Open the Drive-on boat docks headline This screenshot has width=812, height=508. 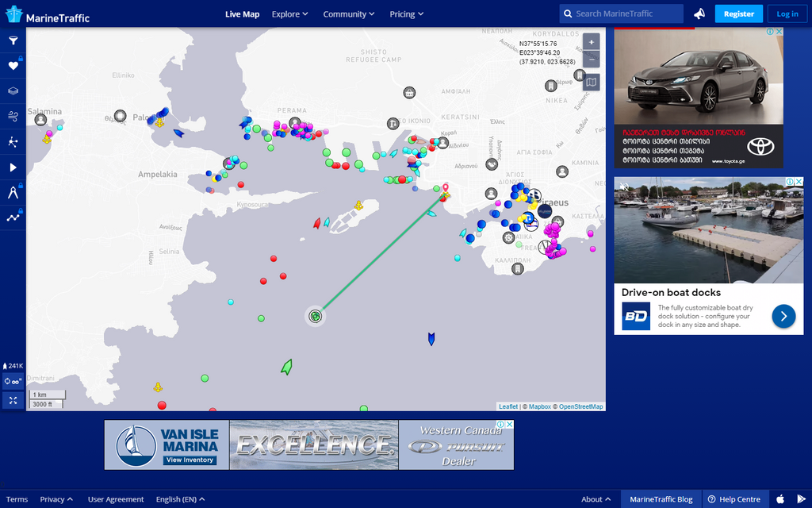pos(671,292)
